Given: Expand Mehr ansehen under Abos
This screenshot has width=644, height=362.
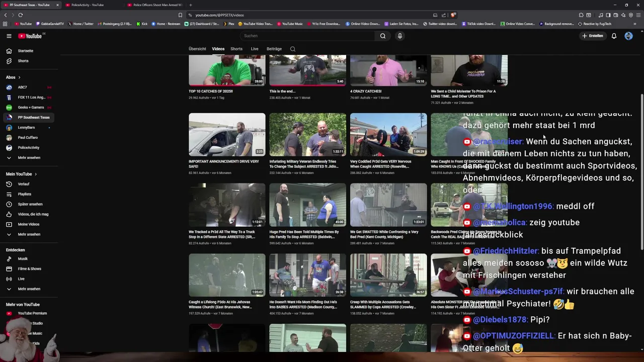Looking at the screenshot, I should pos(30,157).
